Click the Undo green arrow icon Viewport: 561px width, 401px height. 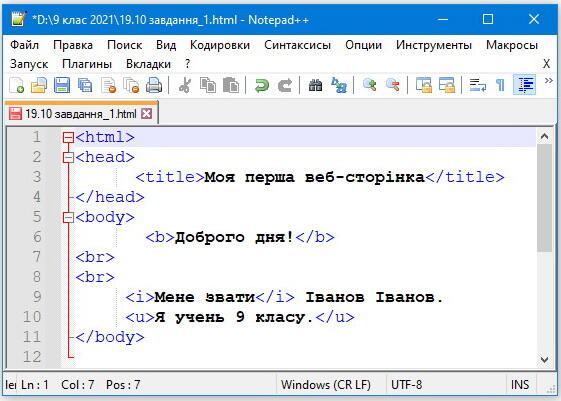pos(262,85)
